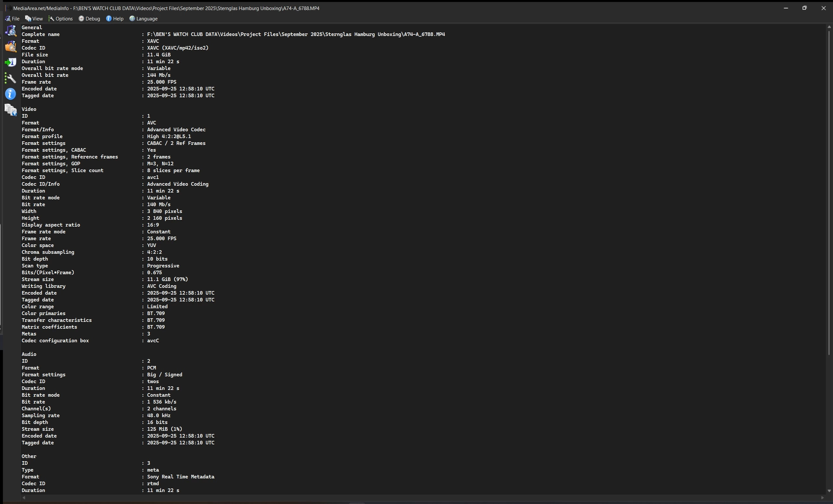Click the horizontal scroll right arrow
Image resolution: width=833 pixels, height=504 pixels.
(x=823, y=498)
